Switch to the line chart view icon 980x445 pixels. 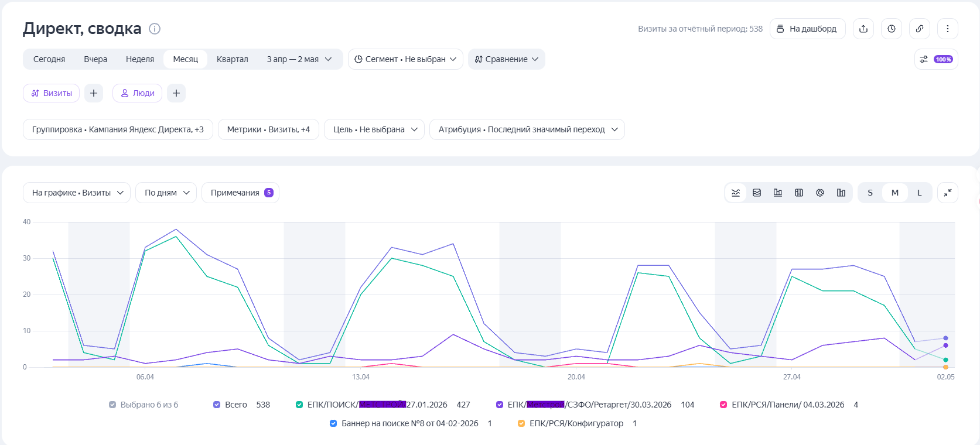[x=736, y=193]
